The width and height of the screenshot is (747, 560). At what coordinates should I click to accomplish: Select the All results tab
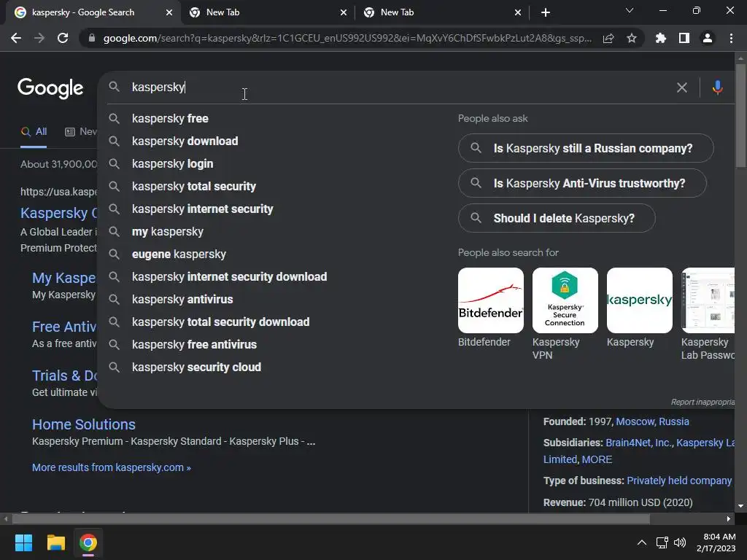click(34, 132)
